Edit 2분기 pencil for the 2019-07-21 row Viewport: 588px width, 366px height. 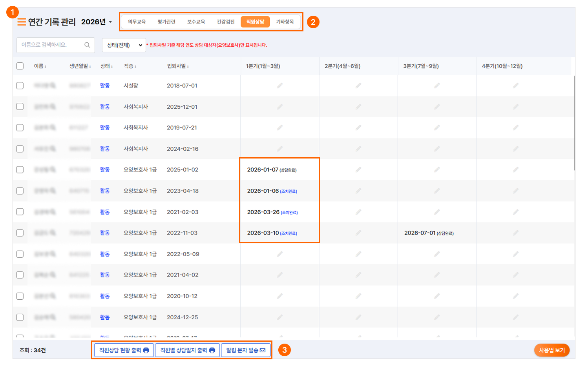[x=358, y=127]
